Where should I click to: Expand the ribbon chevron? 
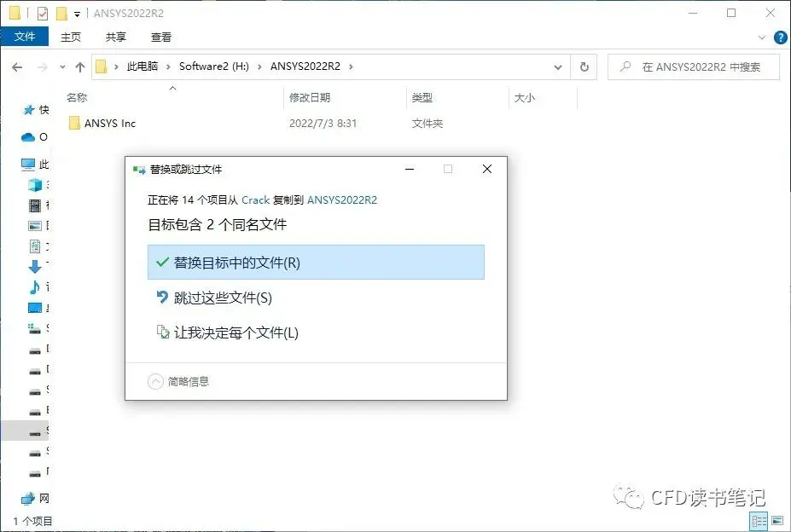(x=762, y=38)
